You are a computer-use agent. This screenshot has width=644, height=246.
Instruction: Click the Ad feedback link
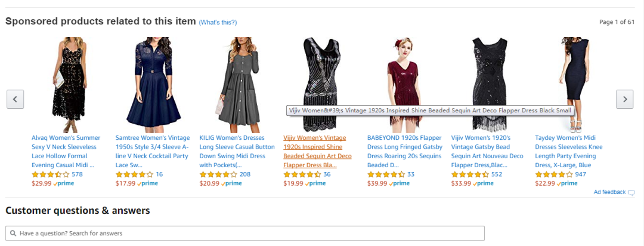(609, 192)
